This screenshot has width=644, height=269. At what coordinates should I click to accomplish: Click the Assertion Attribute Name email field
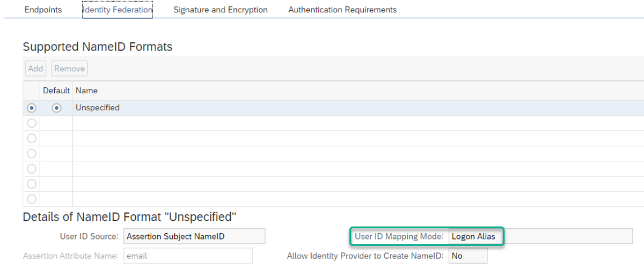(x=188, y=256)
